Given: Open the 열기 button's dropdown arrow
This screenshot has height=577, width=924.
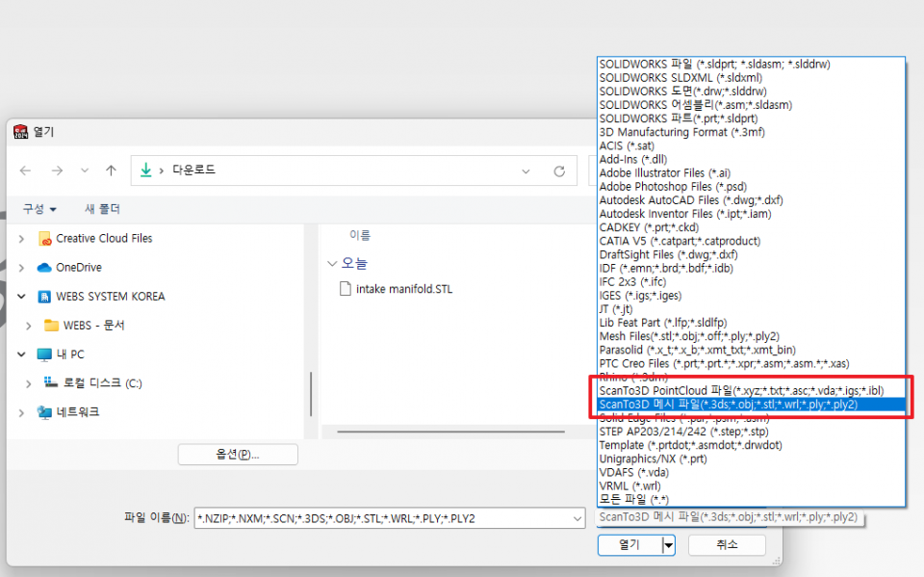Looking at the screenshot, I should 668,545.
